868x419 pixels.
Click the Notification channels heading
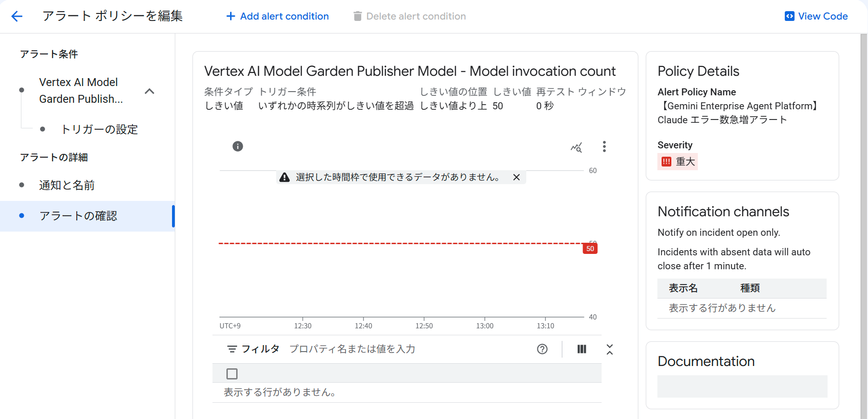pyautogui.click(x=723, y=212)
